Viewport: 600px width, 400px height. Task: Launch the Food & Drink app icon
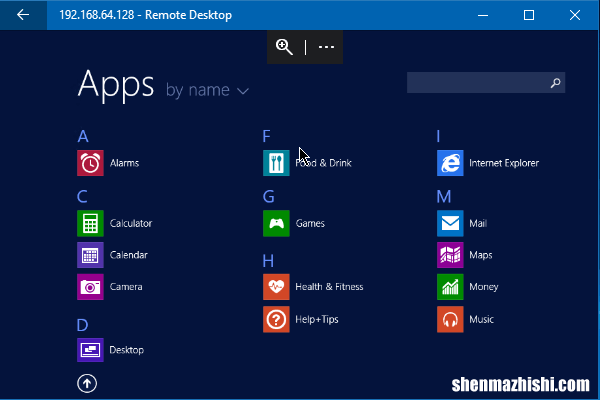pyautogui.click(x=276, y=163)
